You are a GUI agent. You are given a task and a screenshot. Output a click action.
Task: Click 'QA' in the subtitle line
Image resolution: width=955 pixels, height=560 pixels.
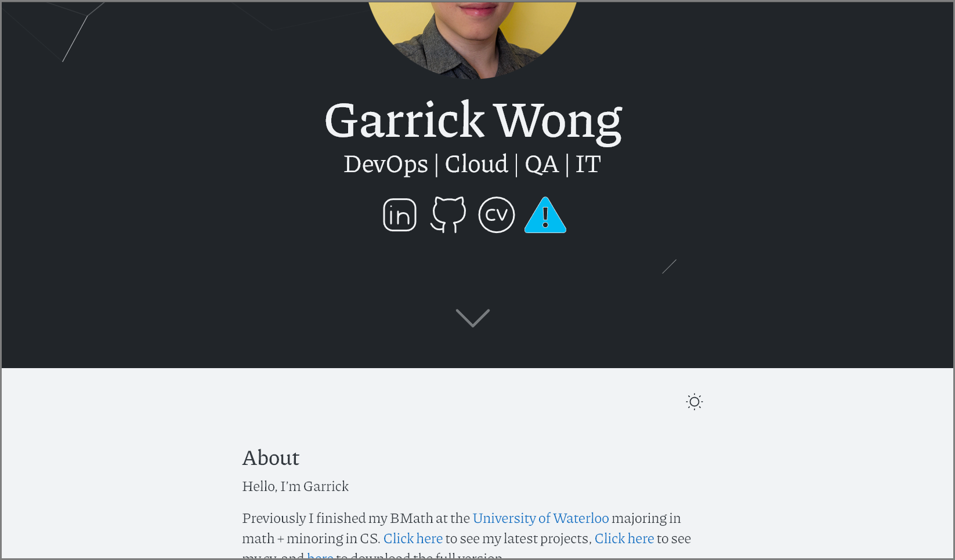pyautogui.click(x=542, y=165)
